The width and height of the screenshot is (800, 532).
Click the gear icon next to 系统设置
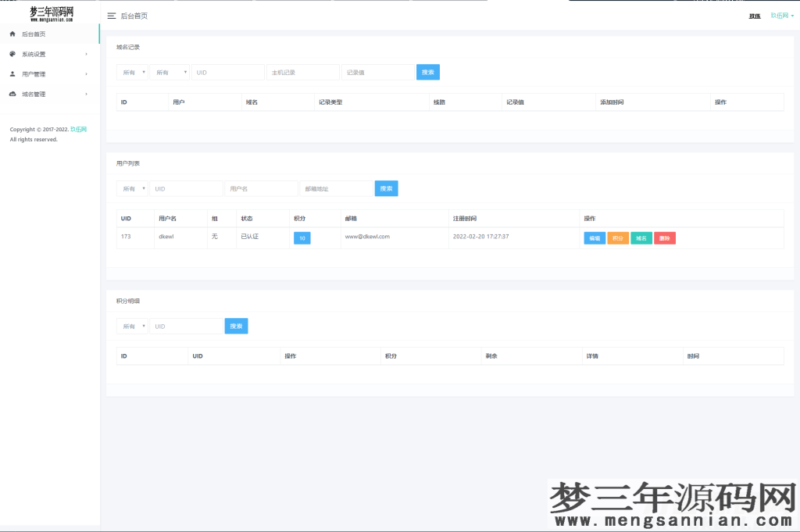pos(11,54)
